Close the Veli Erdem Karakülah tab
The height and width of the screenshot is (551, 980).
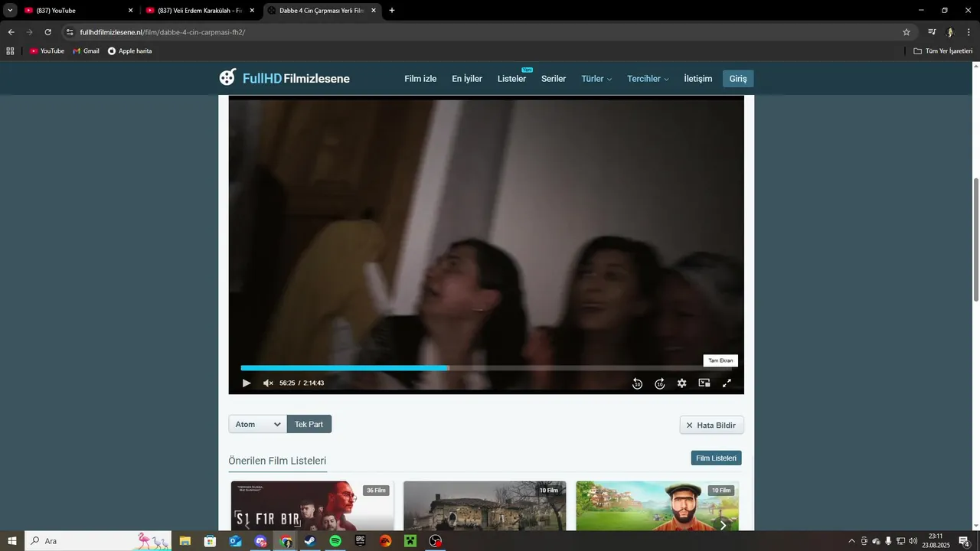pyautogui.click(x=252, y=11)
